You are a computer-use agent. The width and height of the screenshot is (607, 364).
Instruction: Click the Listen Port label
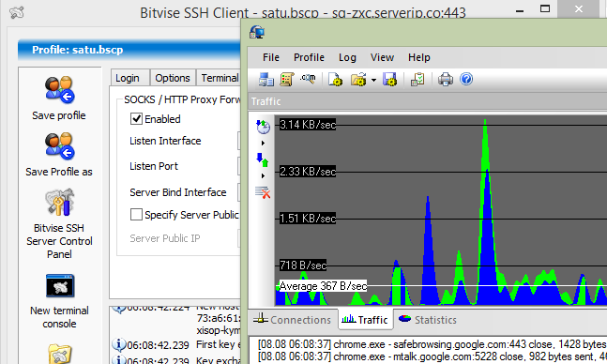pyautogui.click(x=154, y=166)
